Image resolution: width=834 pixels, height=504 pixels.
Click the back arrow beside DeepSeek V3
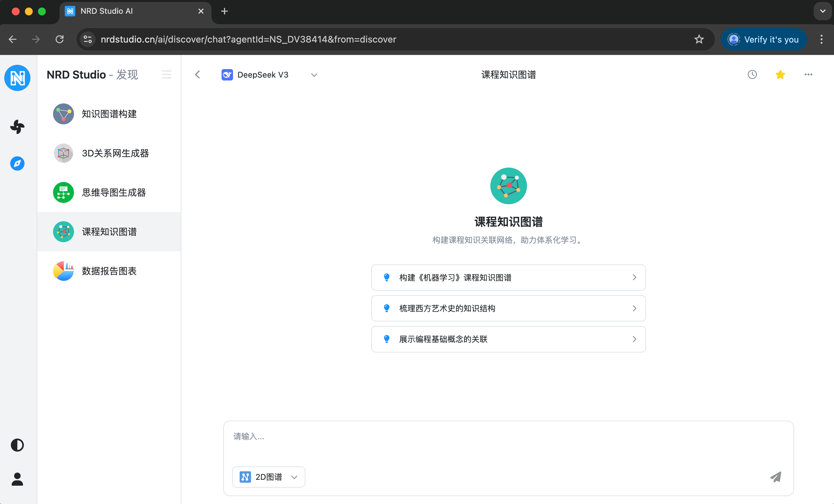click(x=198, y=75)
